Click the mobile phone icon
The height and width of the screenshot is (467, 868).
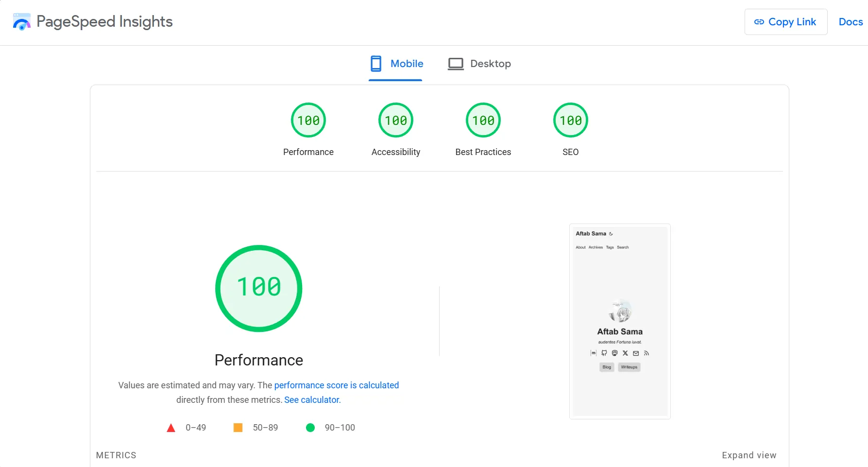[x=376, y=64]
